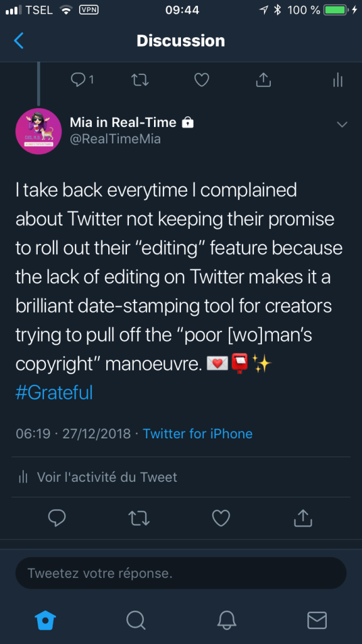Open Notifications bell tab
Screen dimensions: 362x644
click(x=226, y=620)
